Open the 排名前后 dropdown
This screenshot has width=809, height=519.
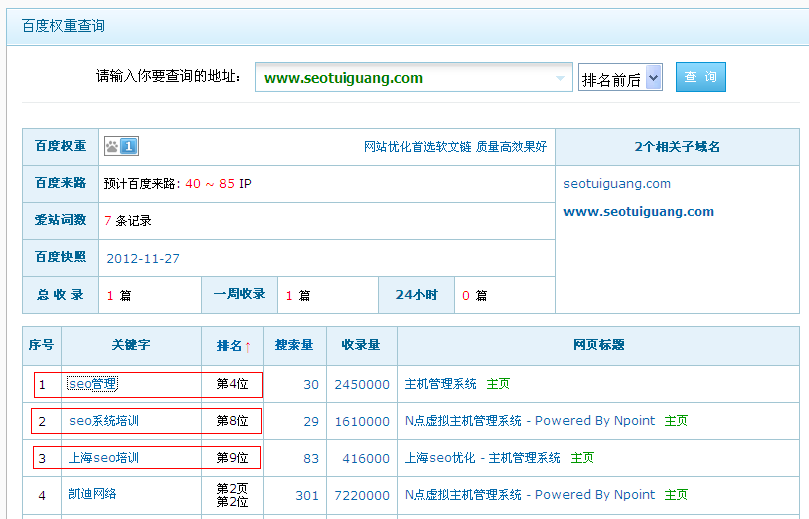[620, 78]
